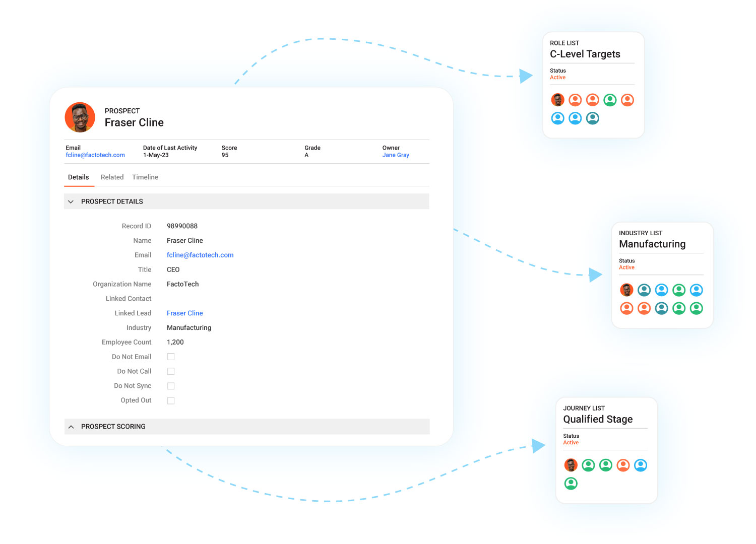Click Fraser Cline's profile photo
This screenshot has height=544, width=756.
point(80,117)
